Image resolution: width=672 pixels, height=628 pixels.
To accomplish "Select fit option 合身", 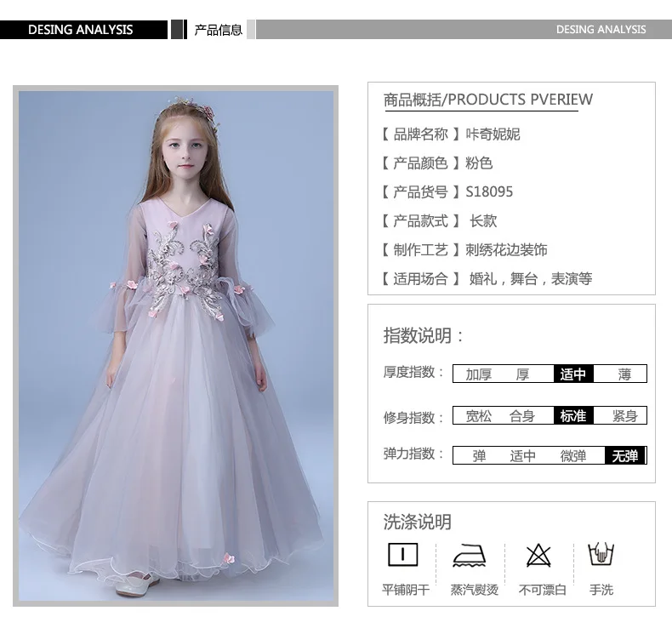I will 522,416.
